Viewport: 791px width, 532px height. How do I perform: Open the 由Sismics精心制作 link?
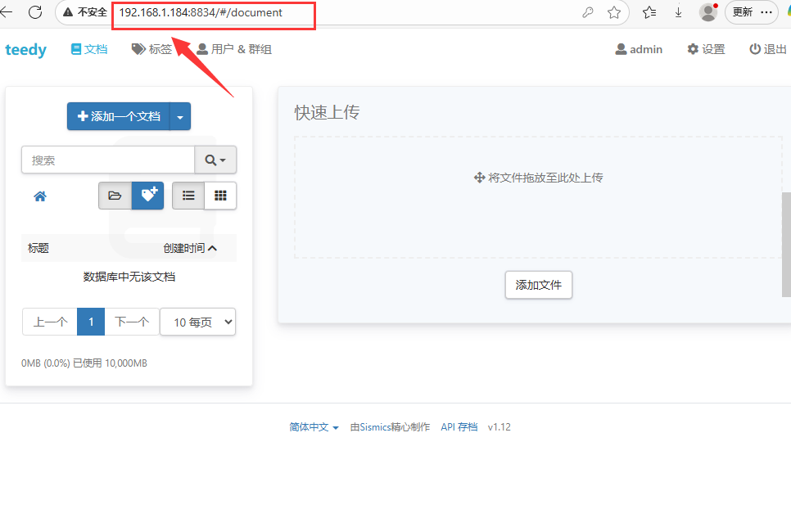pos(390,427)
